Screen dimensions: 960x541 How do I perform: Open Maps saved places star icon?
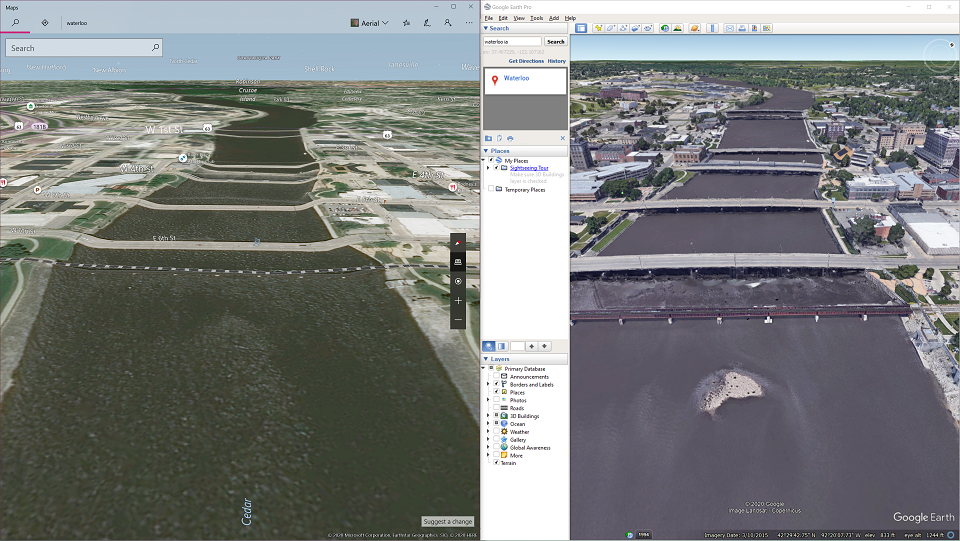[407, 23]
